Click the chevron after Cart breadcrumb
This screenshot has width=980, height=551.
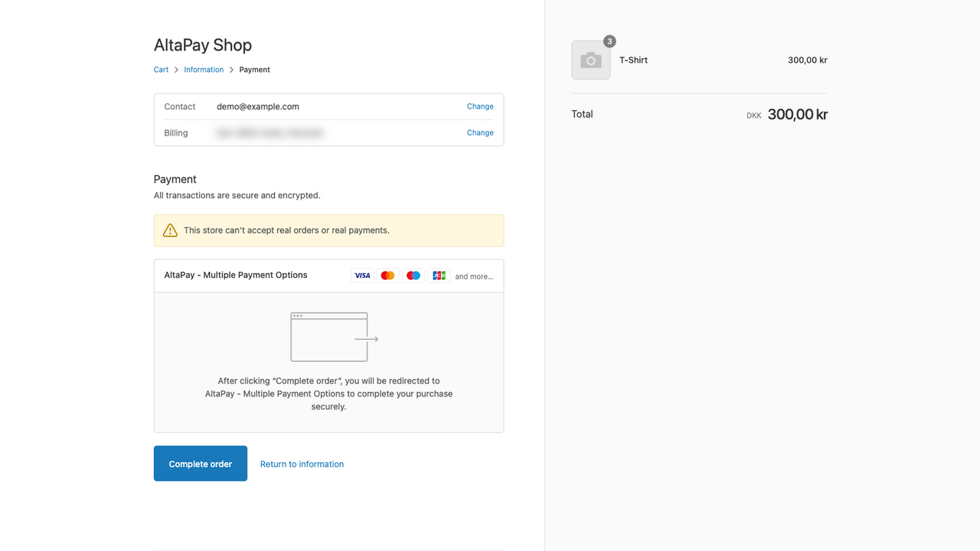tap(176, 70)
